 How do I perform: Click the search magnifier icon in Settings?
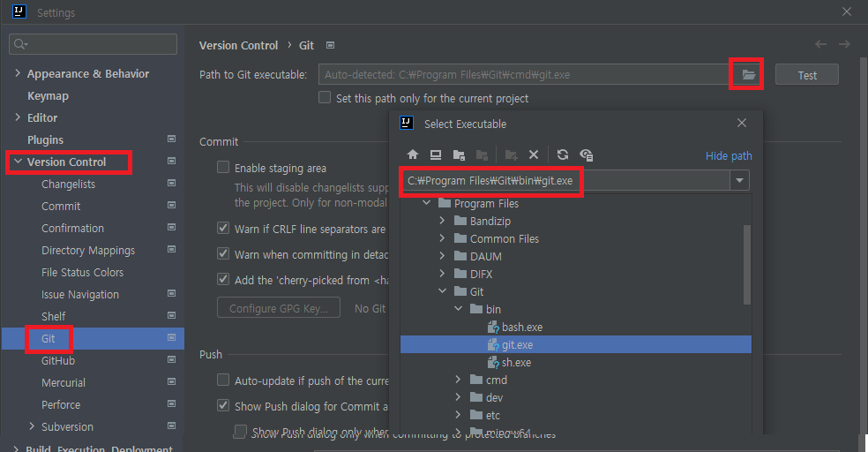(x=20, y=44)
